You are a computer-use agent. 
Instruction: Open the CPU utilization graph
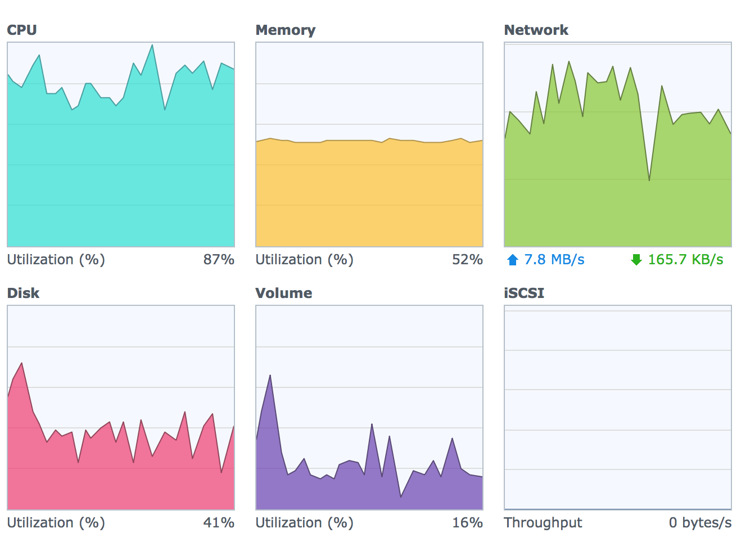coord(121,144)
